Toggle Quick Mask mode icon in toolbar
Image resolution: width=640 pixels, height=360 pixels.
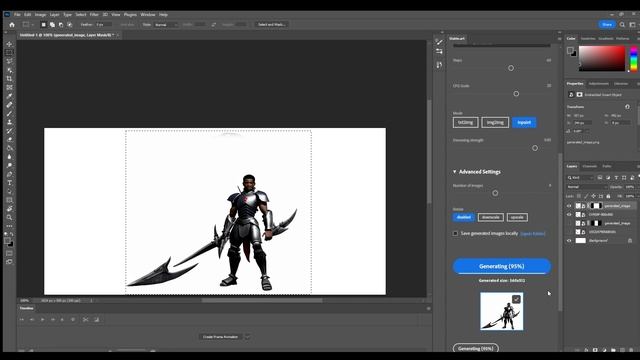[9, 253]
